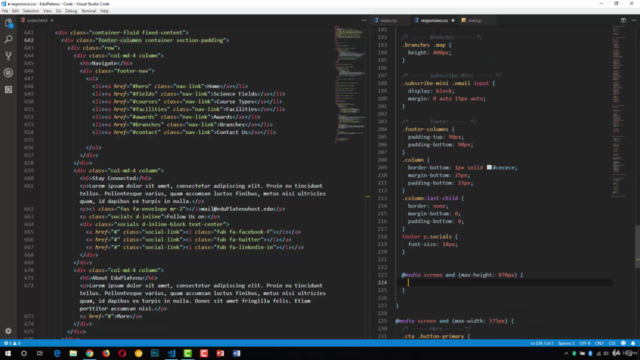Show hidden system tray icons
The height and width of the screenshot is (360, 640).
(x=566, y=353)
